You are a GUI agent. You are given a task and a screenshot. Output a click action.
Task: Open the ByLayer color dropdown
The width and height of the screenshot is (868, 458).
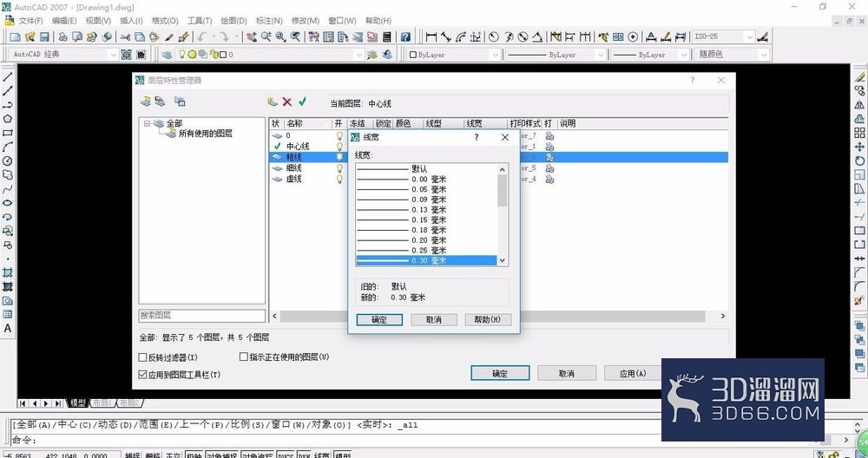coord(495,54)
